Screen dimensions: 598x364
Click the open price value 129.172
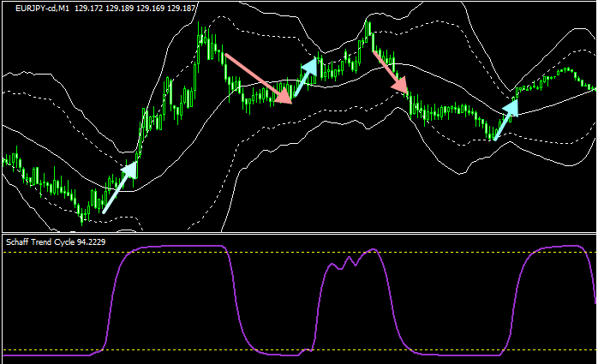point(89,8)
